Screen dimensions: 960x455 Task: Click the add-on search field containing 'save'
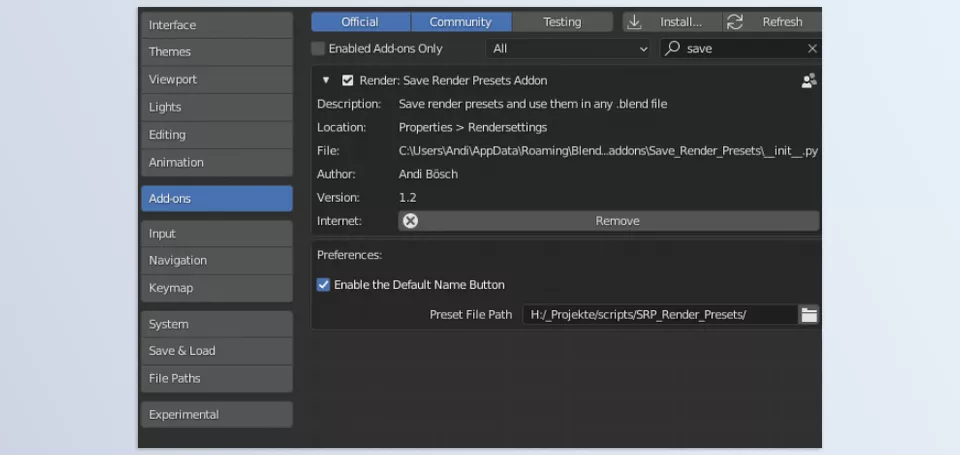tap(740, 48)
